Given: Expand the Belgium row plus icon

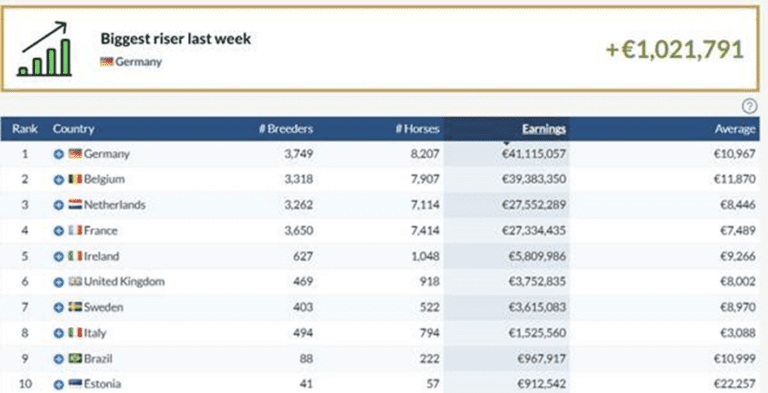Looking at the screenshot, I should tap(59, 180).
